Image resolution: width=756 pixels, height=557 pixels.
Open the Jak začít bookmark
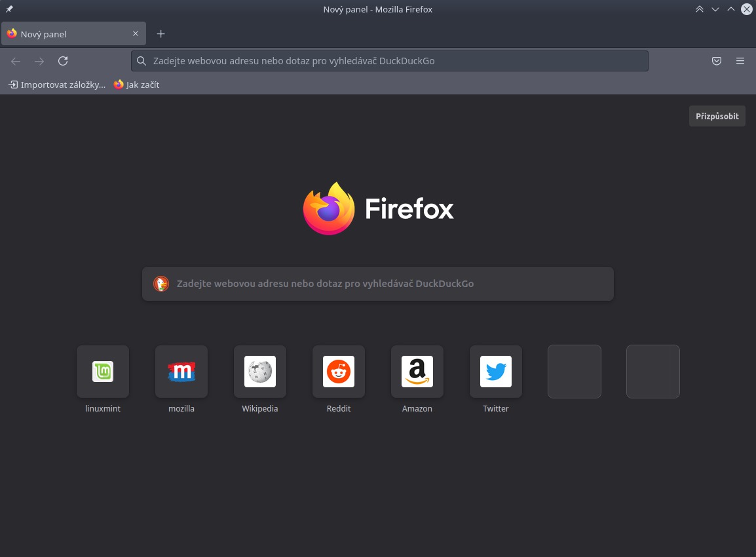[136, 85]
